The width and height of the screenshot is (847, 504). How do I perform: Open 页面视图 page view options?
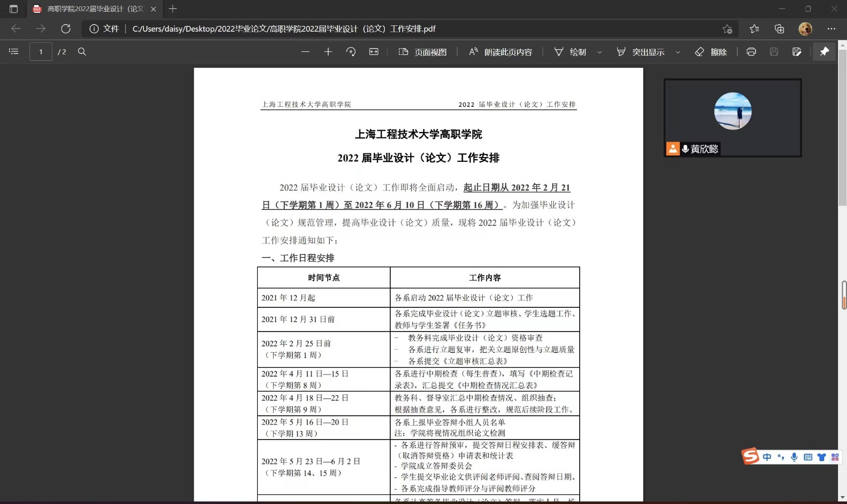click(422, 52)
